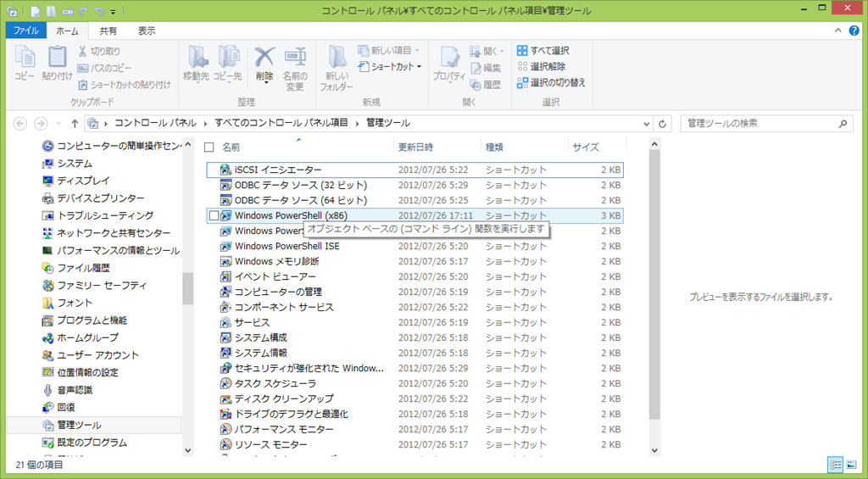Click the 編集 (Edit) ribbon icon
Image resolution: width=868 pixels, height=479 pixels.
pyautogui.click(x=486, y=68)
